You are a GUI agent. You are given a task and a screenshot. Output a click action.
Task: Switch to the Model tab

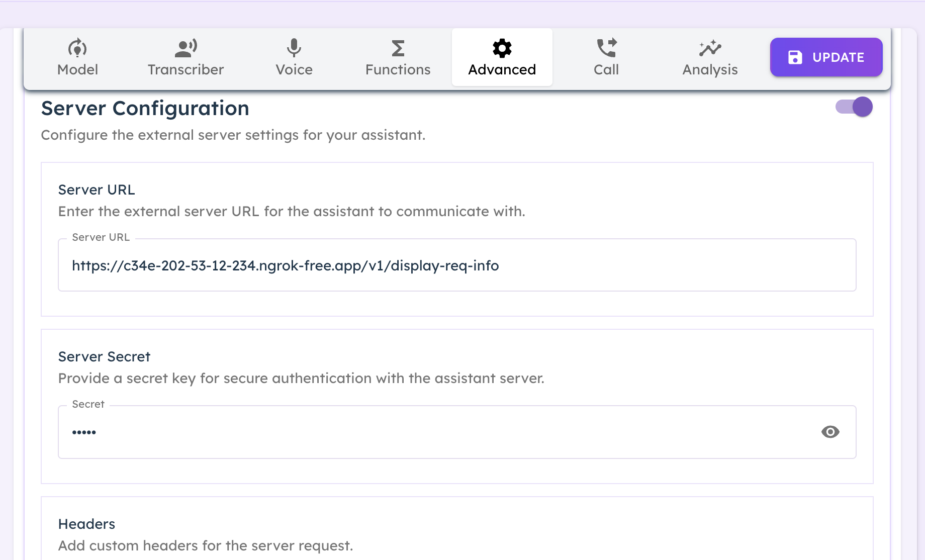click(77, 57)
